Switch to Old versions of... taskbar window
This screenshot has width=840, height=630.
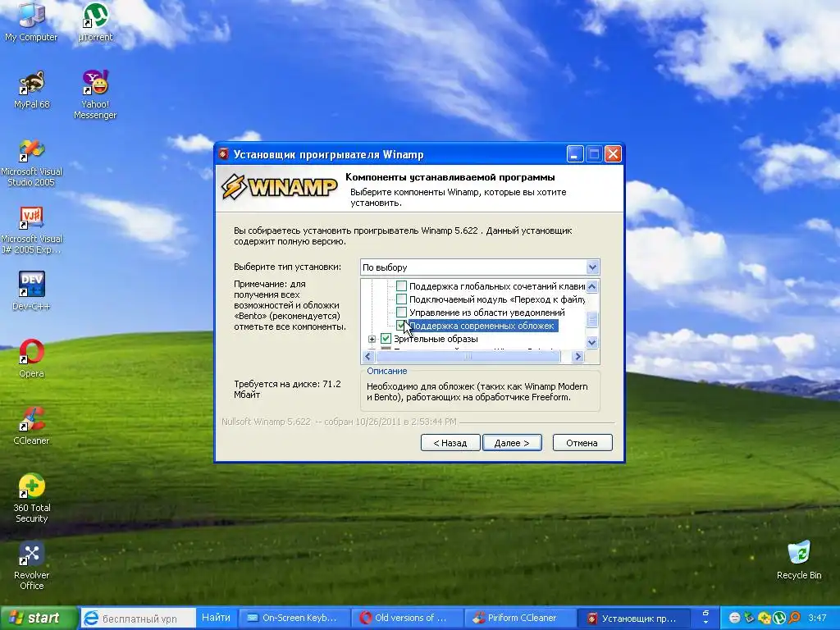[407, 619]
